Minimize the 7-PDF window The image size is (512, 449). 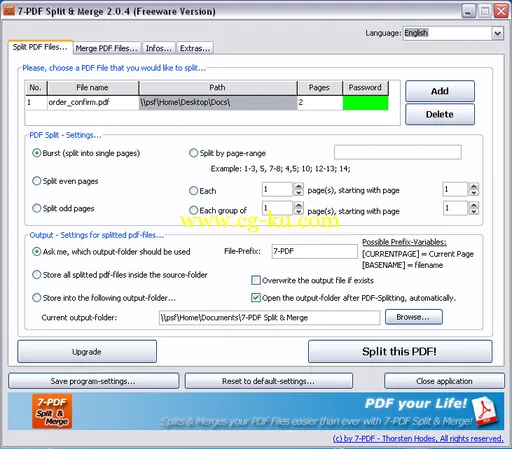pyautogui.click(x=468, y=11)
